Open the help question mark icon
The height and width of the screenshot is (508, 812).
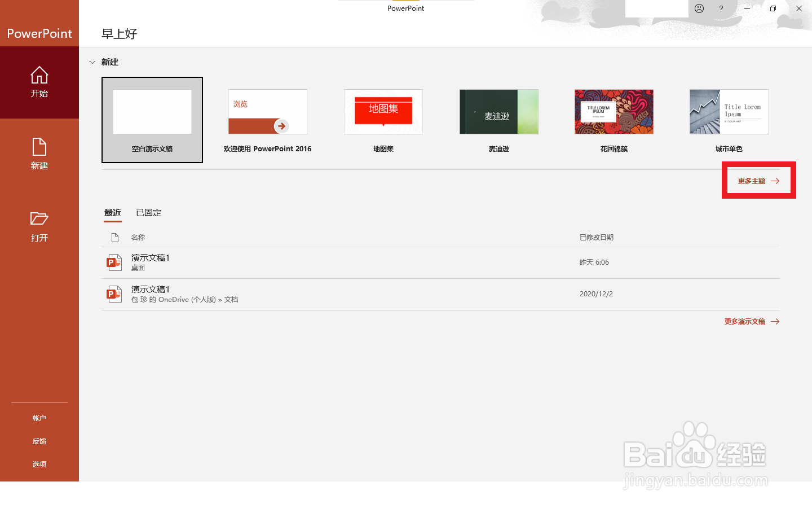[721, 8]
